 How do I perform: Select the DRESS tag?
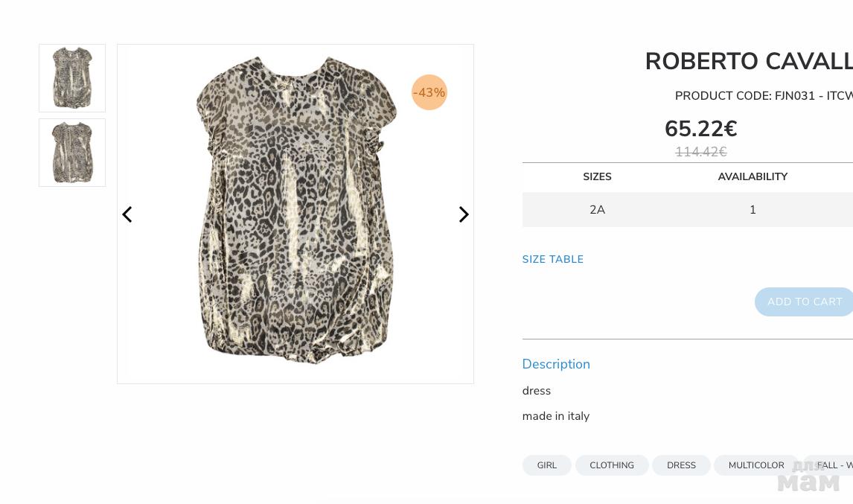click(x=681, y=465)
